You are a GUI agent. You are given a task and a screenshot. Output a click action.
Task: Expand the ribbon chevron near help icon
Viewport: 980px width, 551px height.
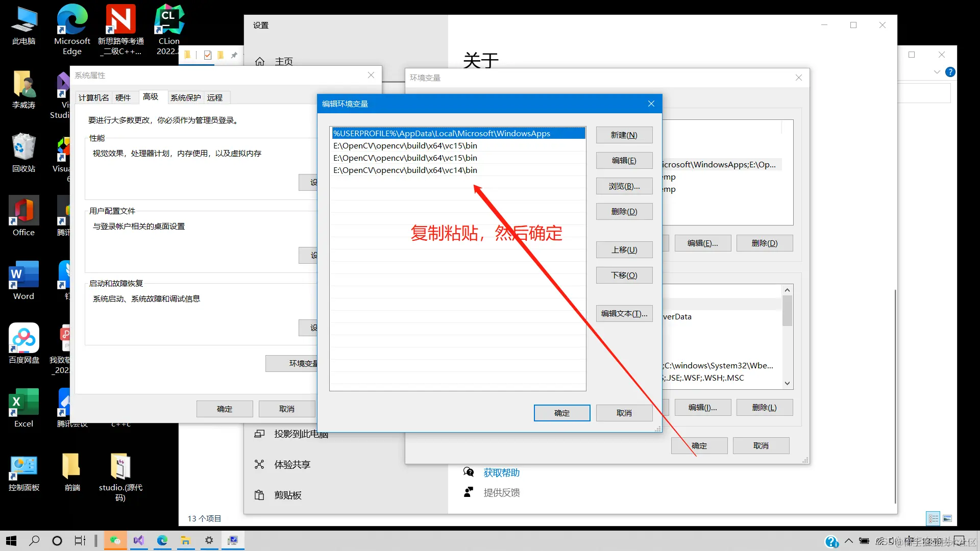click(937, 72)
